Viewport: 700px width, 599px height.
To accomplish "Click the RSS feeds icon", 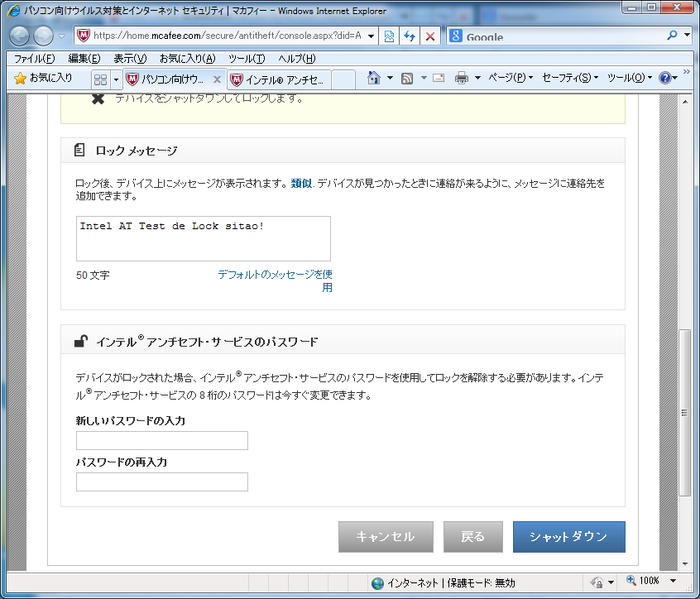I will click(407, 78).
